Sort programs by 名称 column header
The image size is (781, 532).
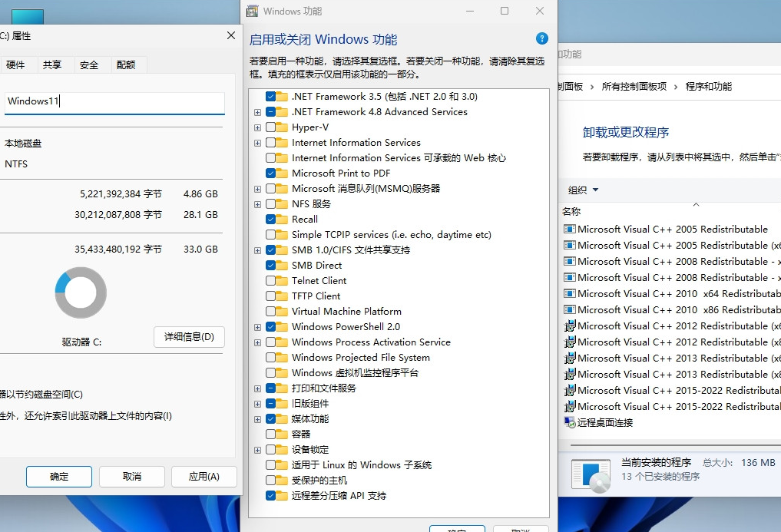571,211
